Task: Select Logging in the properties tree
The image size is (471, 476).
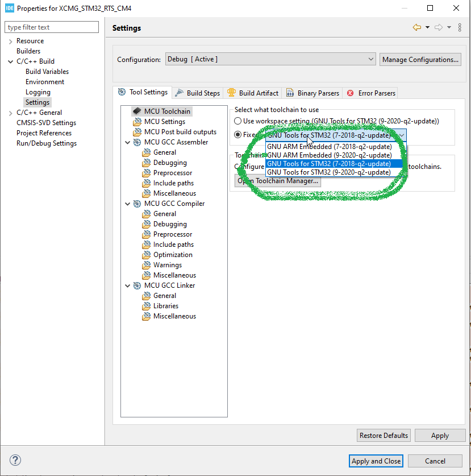Action: (38, 92)
